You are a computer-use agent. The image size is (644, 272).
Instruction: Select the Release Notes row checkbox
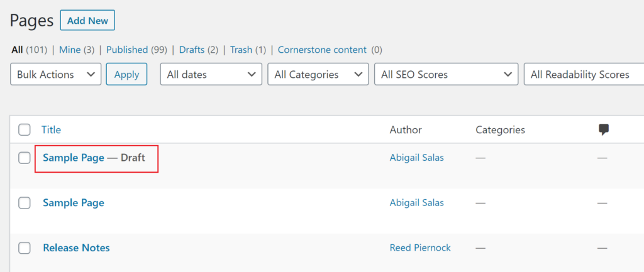(25, 248)
